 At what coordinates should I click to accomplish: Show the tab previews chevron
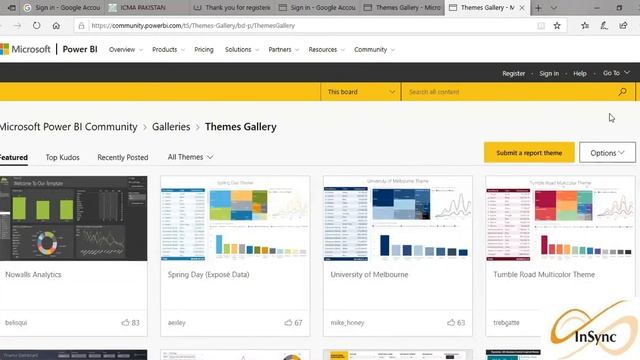(553, 8)
